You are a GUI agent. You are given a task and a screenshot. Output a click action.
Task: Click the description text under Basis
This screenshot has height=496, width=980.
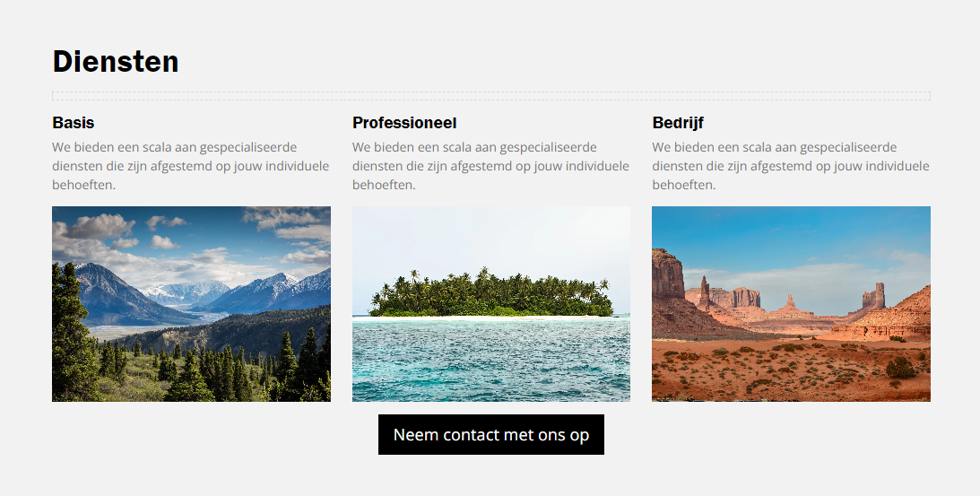coord(191,166)
